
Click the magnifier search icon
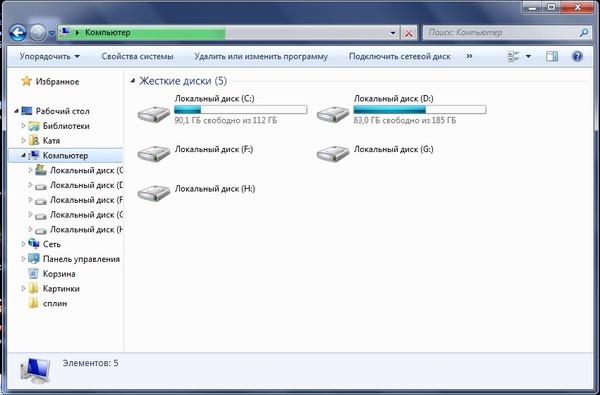coord(584,33)
